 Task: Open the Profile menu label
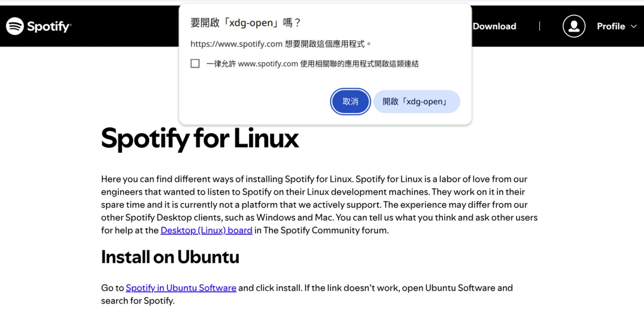pyautogui.click(x=611, y=27)
